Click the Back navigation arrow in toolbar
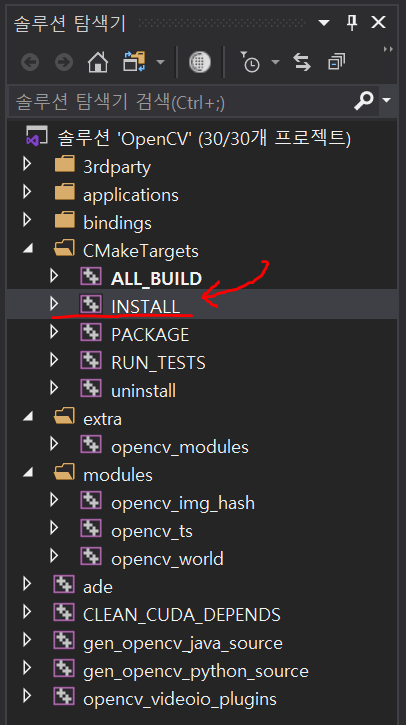The image size is (406, 725). [x=30, y=62]
